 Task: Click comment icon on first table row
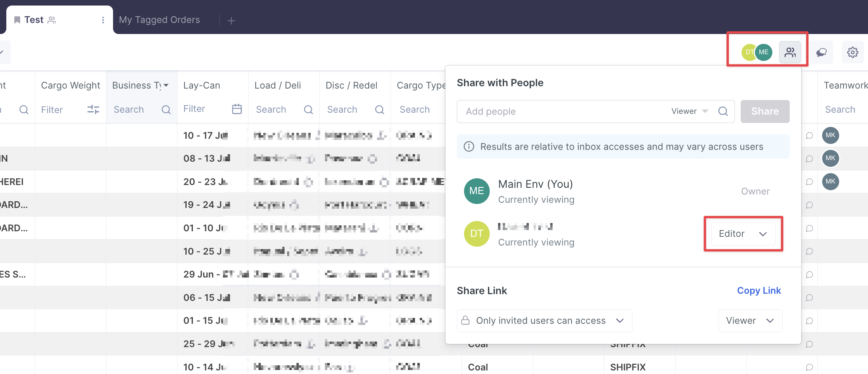(x=809, y=136)
